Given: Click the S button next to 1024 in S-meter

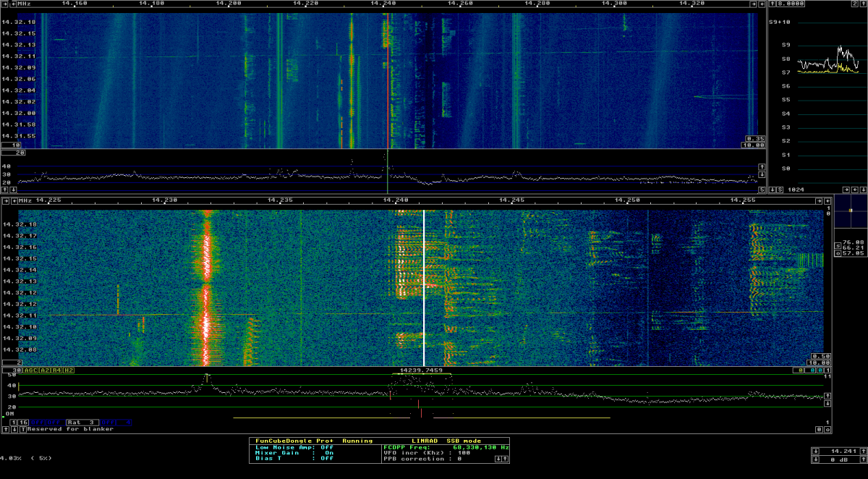Looking at the screenshot, I should point(780,190).
